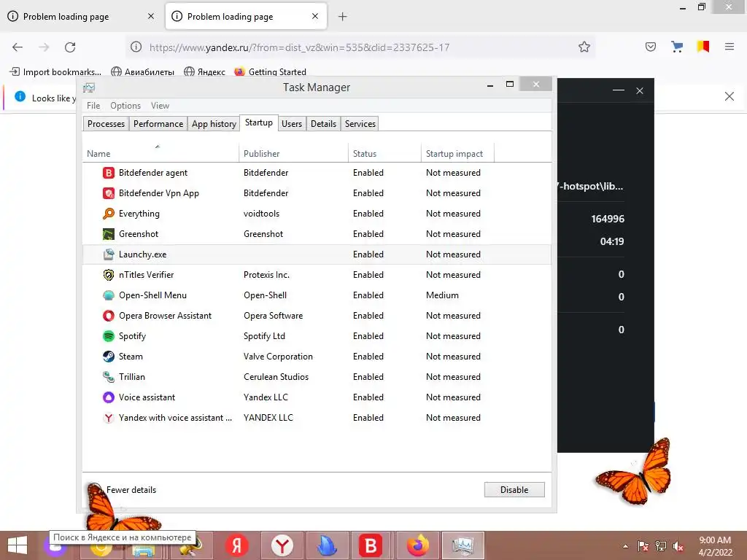Open the View menu in Task Manager
Screen dimensions: 747x560
(x=160, y=106)
